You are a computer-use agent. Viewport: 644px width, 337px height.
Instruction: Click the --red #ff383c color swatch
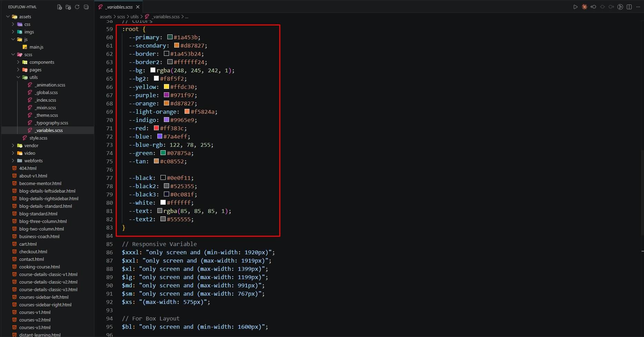point(156,128)
